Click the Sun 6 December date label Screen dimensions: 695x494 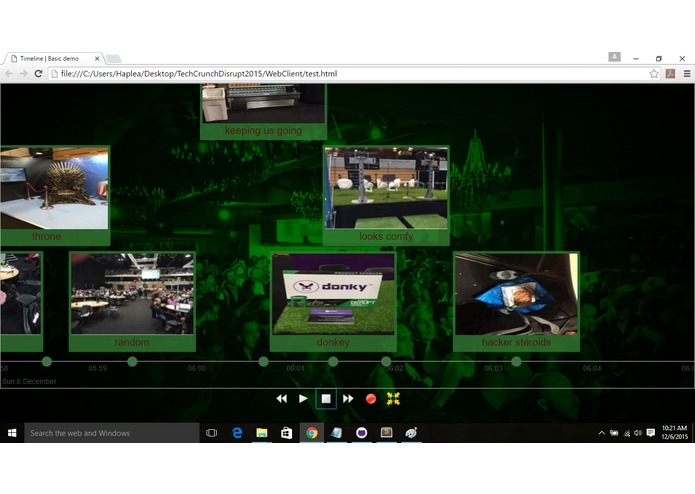(29, 381)
